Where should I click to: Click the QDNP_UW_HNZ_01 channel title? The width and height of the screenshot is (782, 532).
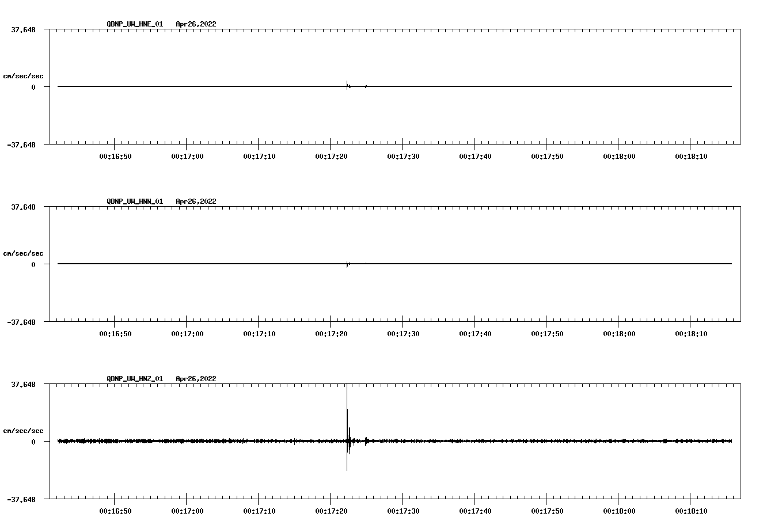point(135,379)
